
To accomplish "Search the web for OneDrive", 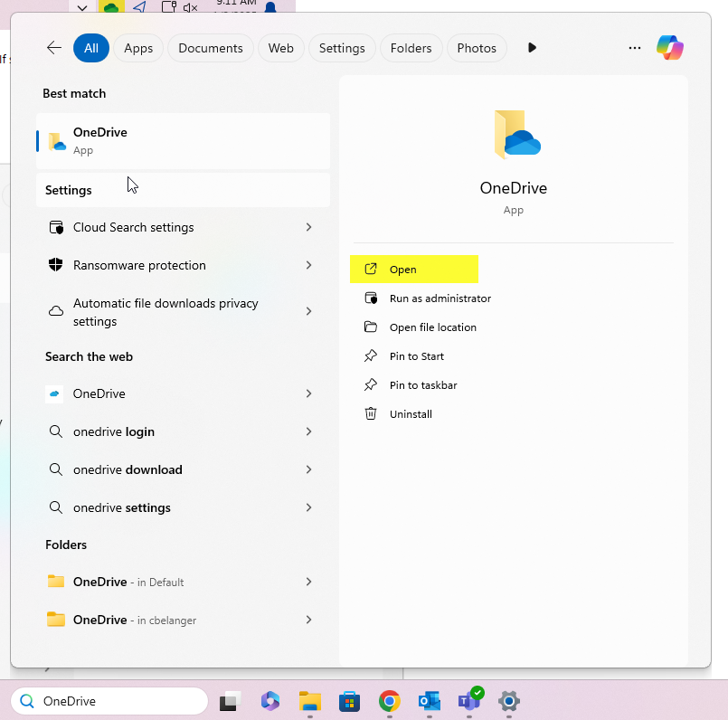I will (183, 393).
